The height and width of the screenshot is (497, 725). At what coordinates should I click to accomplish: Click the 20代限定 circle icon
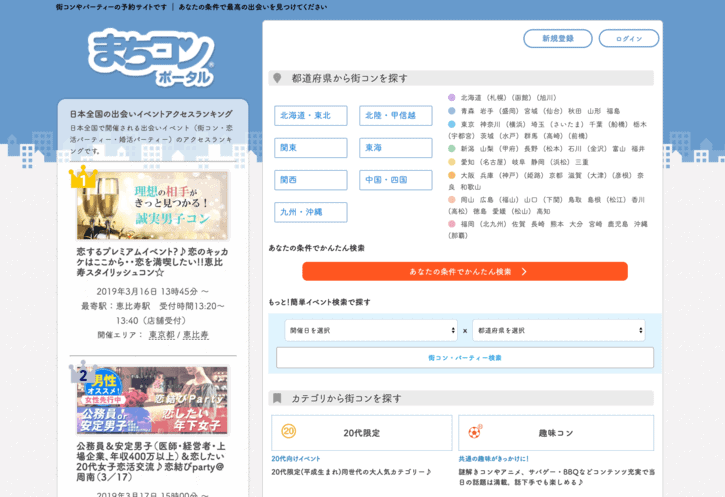coord(289,432)
